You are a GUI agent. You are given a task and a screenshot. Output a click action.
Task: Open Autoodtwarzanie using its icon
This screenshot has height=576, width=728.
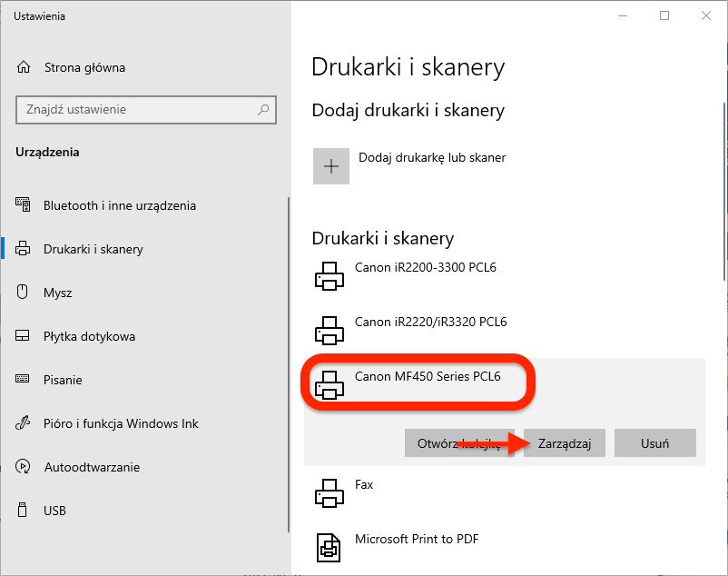25,467
